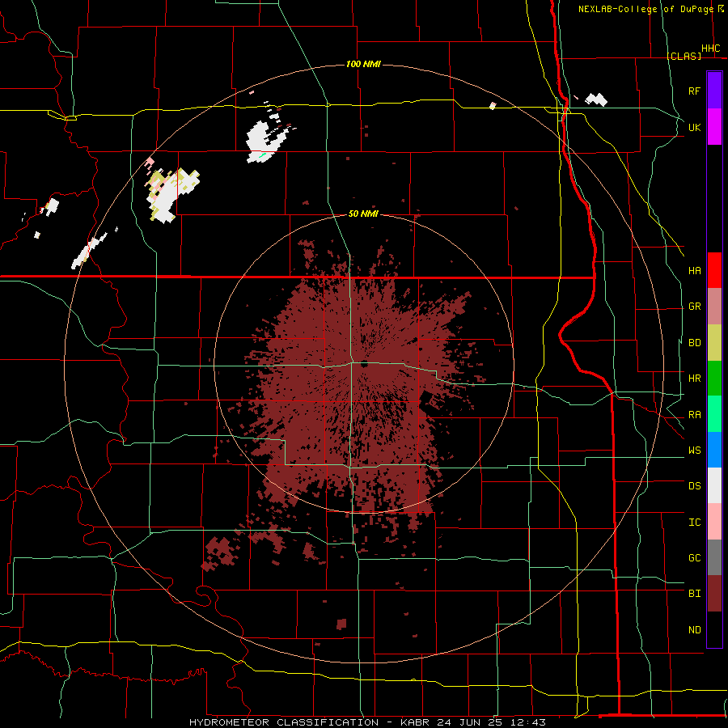Click the BD yellow legend swatch
728x728 pixels.
[714, 343]
